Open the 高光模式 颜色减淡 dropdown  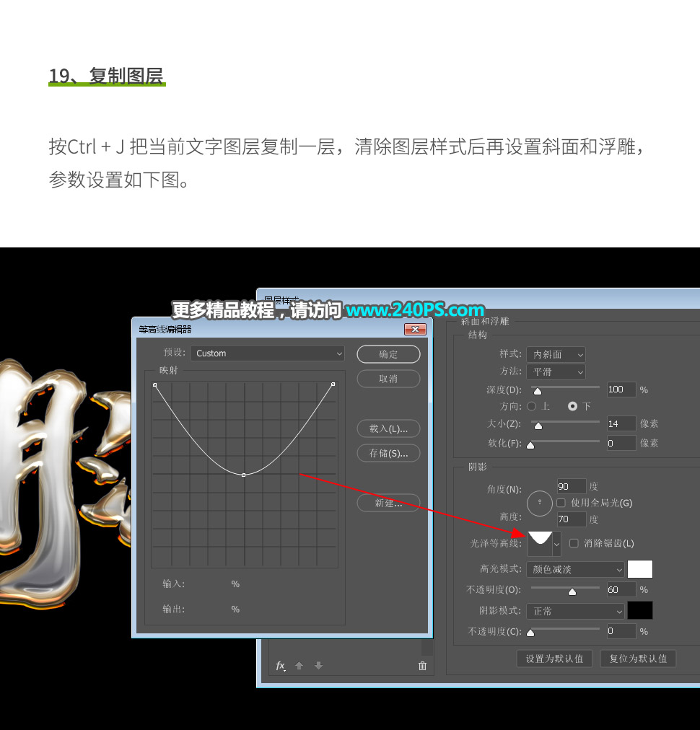(x=574, y=569)
